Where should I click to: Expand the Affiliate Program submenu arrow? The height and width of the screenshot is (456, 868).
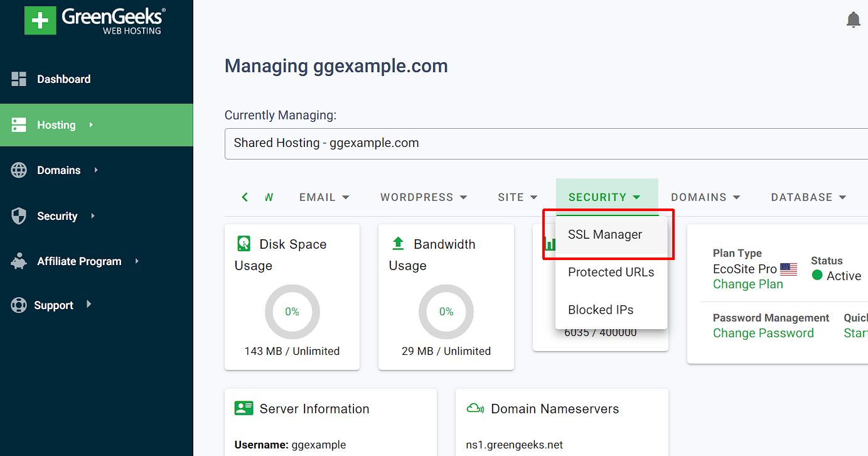pos(137,261)
